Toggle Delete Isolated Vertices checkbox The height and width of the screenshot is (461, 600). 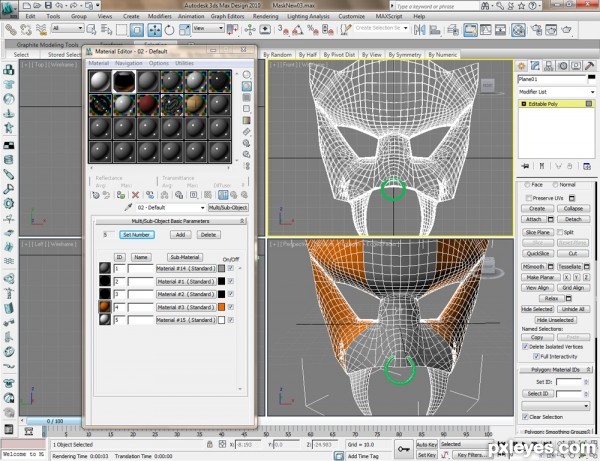pyautogui.click(x=525, y=347)
